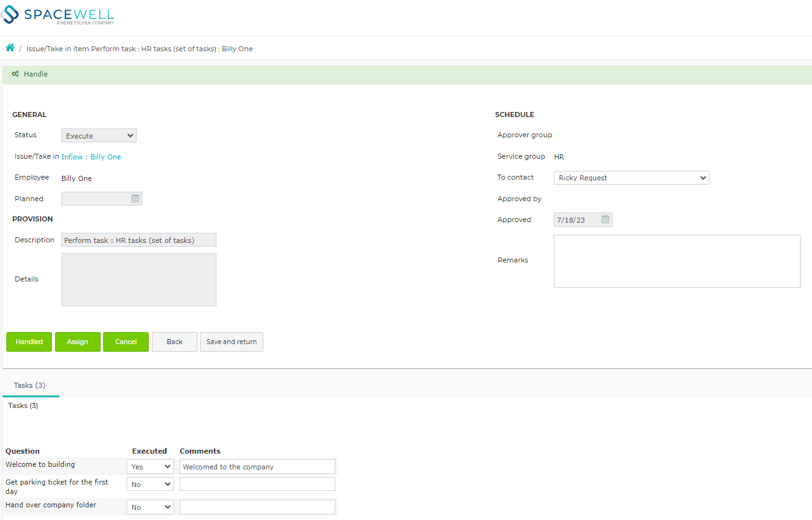The width and height of the screenshot is (812, 520).
Task: Click the question Get parking ticket for the first day
Action: [57, 486]
